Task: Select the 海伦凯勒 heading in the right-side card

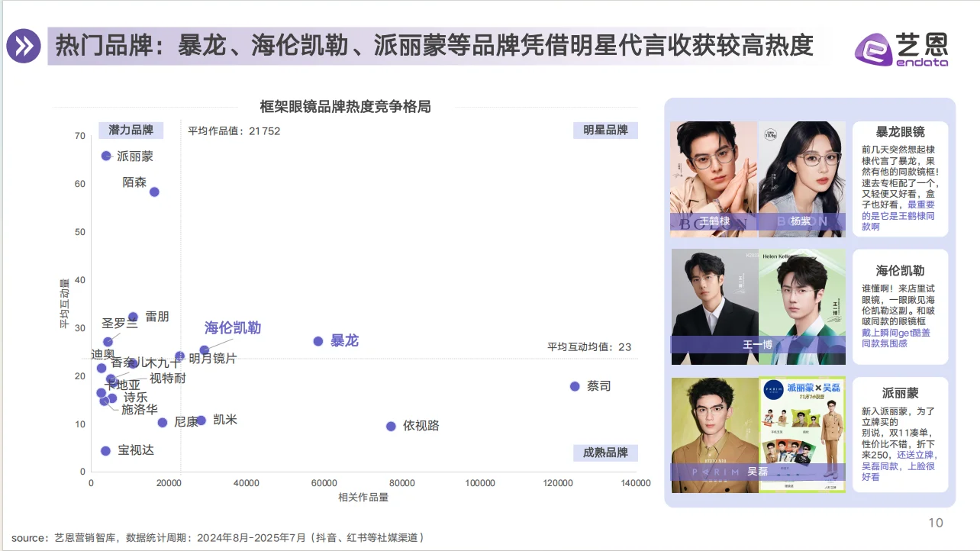Action: 901,271
